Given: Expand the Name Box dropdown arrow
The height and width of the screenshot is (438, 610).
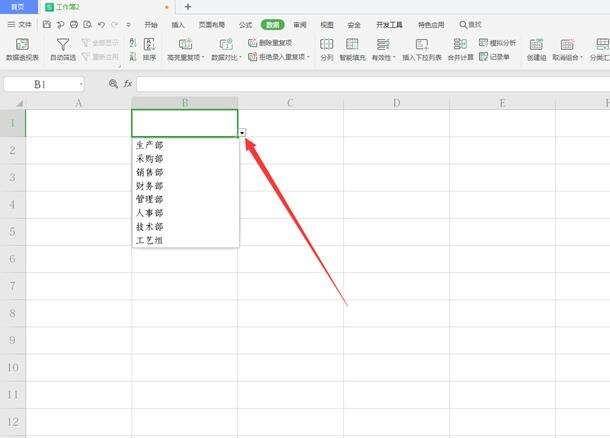Looking at the screenshot, I should [81, 84].
